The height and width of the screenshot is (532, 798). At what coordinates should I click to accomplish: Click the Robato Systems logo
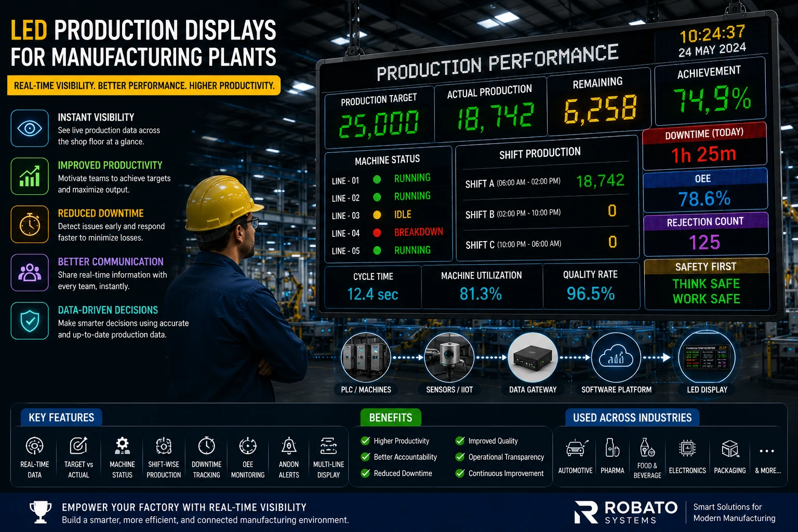tap(626, 512)
